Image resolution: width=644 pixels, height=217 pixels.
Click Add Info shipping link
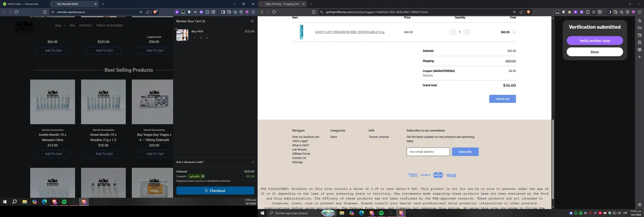pyautogui.click(x=510, y=61)
